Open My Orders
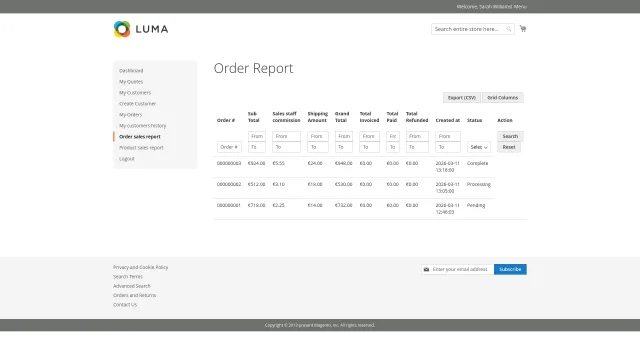This screenshot has width=640, height=360. (x=131, y=115)
